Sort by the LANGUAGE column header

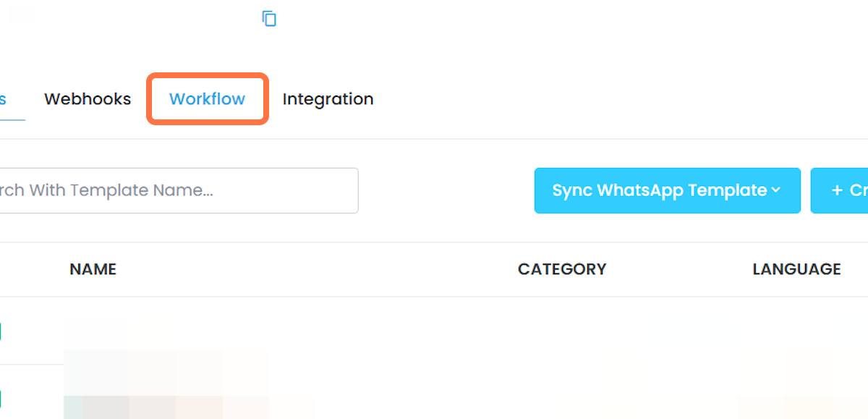click(796, 269)
